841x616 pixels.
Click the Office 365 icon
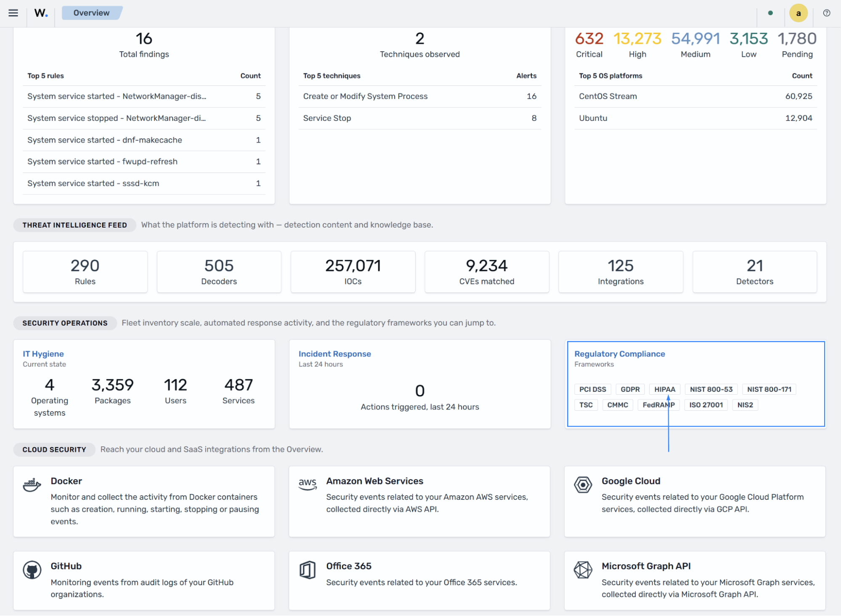click(308, 570)
